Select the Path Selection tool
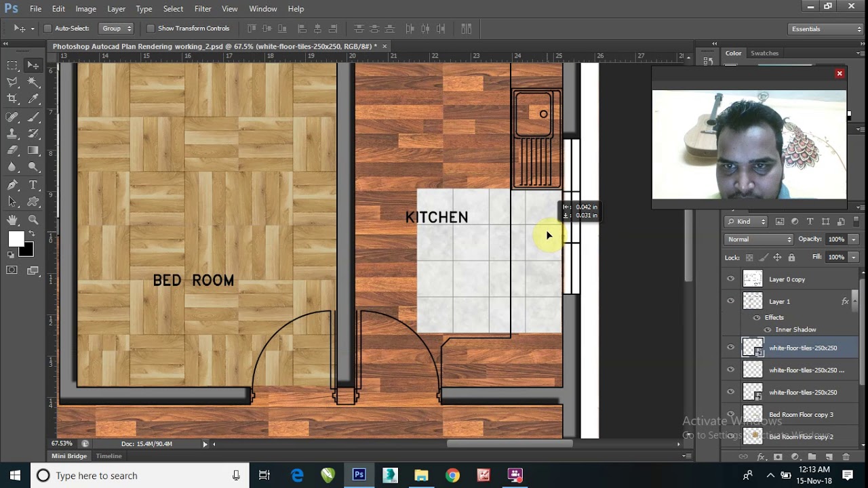This screenshot has width=868, height=488. [12, 201]
